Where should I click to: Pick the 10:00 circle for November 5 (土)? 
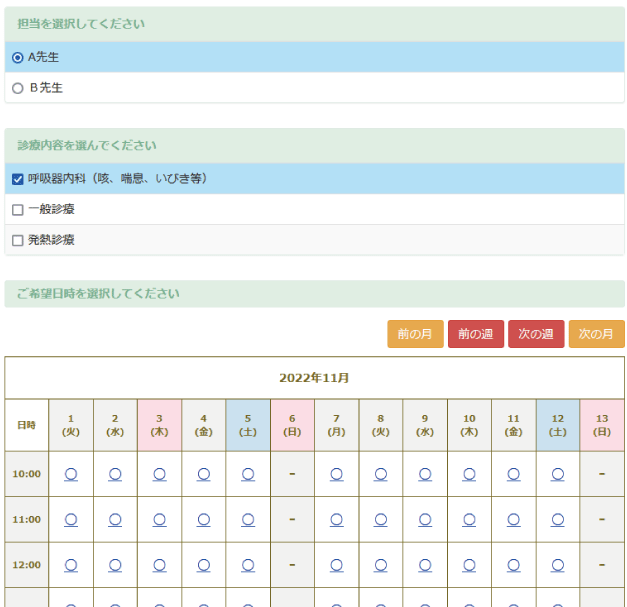point(248,474)
